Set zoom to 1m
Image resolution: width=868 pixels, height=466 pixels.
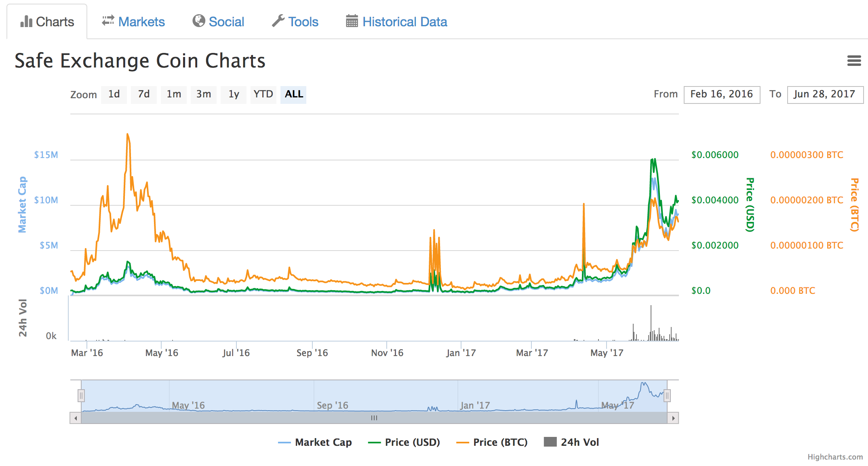[x=174, y=95]
